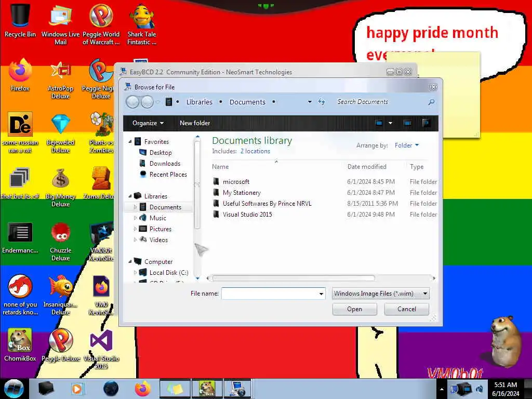The width and height of the screenshot is (532, 399).
Task: Select Desktop under Favorites
Action: point(161,153)
